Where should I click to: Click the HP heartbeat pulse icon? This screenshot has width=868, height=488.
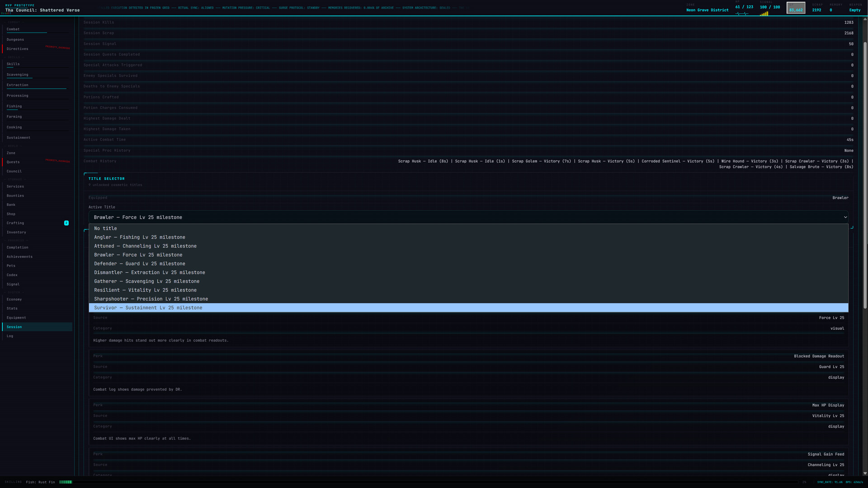point(741,14)
